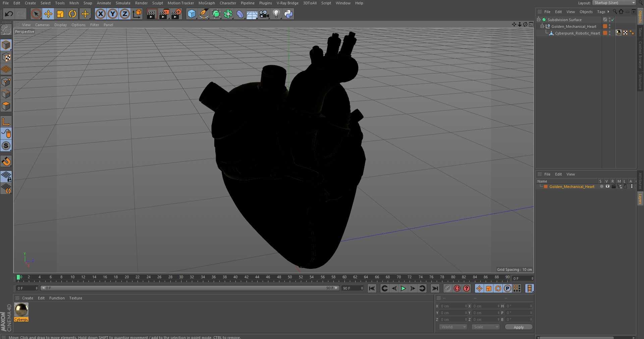This screenshot has width=644, height=339.
Task: Click the timeline range slider bar
Action: tap(190, 288)
